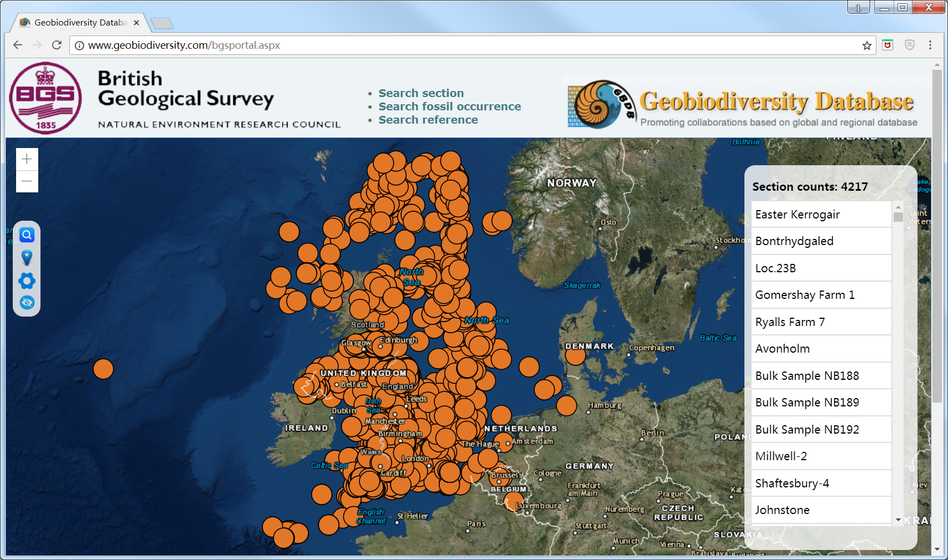This screenshot has width=948, height=560.
Task: Open Search fossil occurrence link
Action: coord(449,106)
